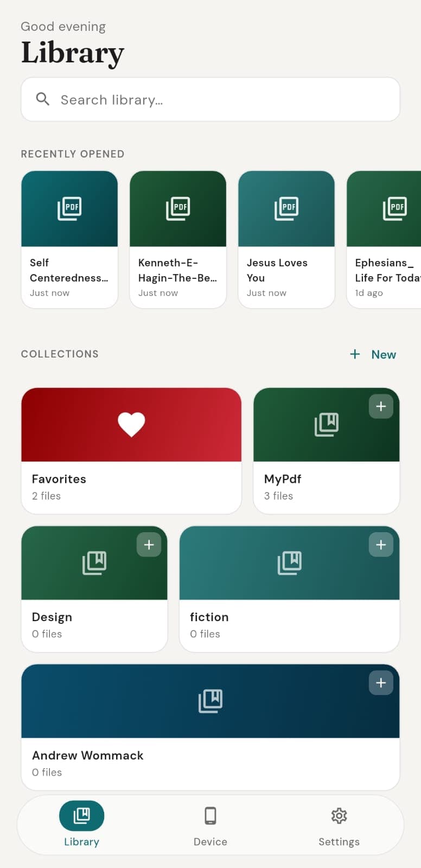Click the heart icon on Favorites
This screenshot has width=421, height=868.
click(131, 425)
